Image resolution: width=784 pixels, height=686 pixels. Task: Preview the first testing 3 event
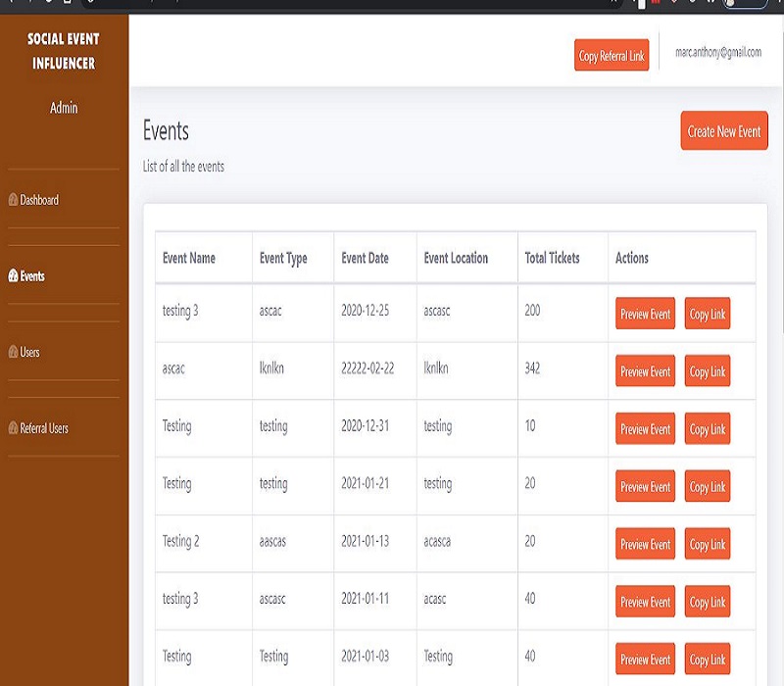[645, 315]
